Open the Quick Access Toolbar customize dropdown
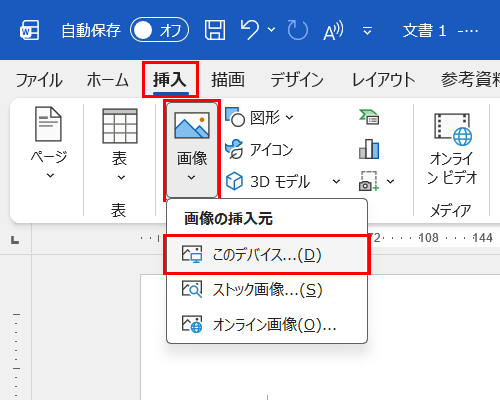 coord(367,31)
